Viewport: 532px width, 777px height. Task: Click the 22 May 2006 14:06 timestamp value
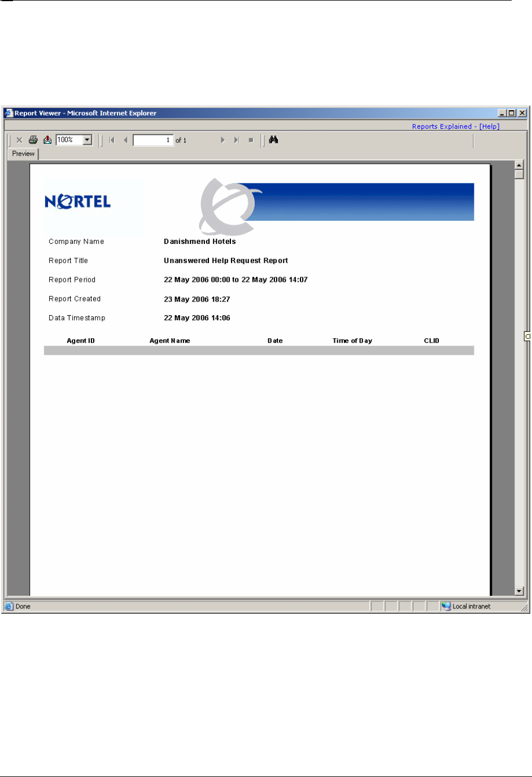[197, 318]
